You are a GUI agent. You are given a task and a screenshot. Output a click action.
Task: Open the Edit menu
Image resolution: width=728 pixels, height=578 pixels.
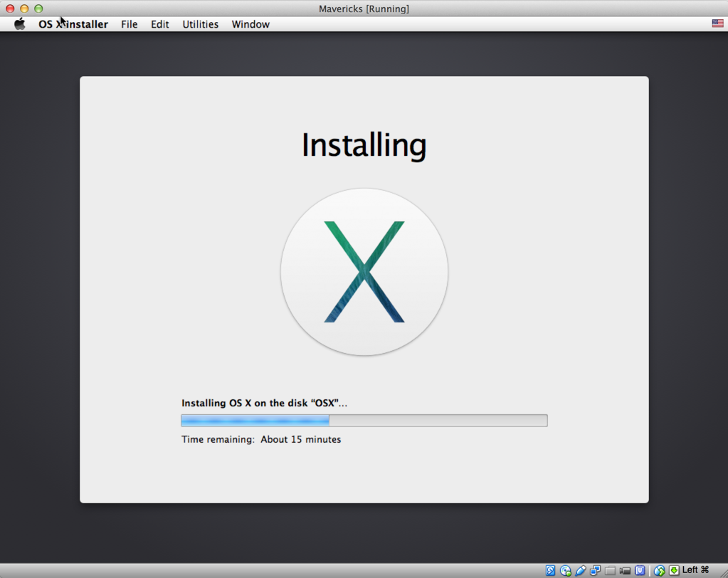pos(159,24)
